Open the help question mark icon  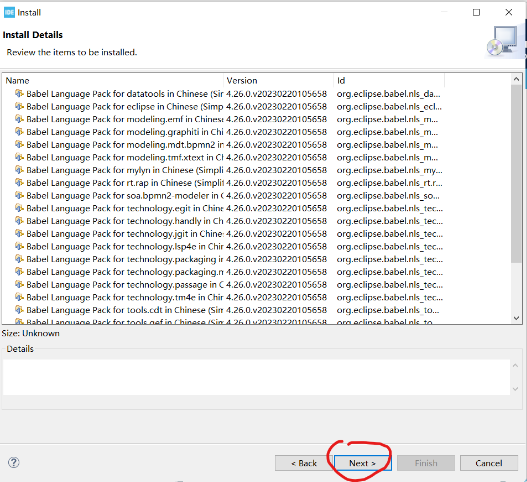(13, 463)
